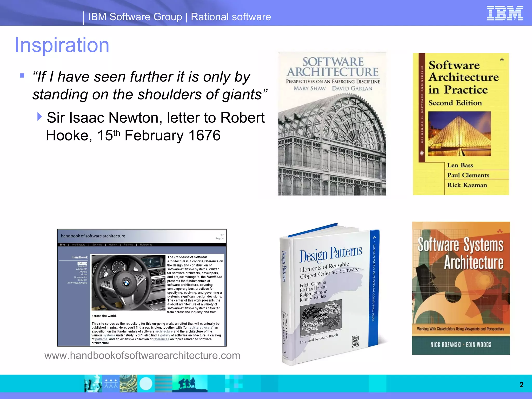The height and width of the screenshot is (399, 532).
Task: Click the IBM logo in the header
Action: click(x=504, y=14)
